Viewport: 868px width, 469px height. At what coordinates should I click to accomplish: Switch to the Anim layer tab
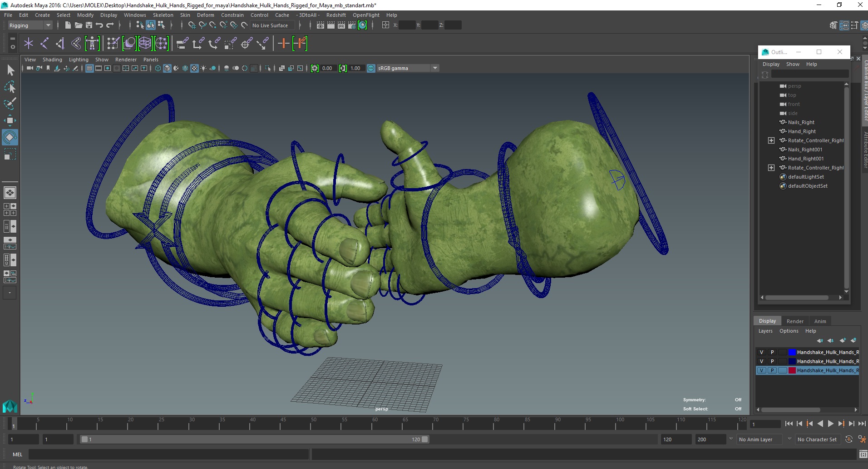(x=820, y=321)
